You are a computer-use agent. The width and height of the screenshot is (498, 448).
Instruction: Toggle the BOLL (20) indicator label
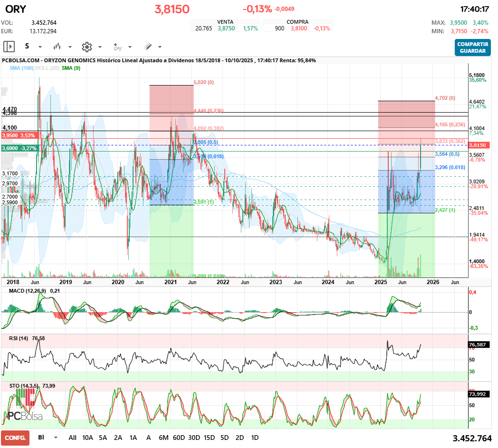coord(48,68)
